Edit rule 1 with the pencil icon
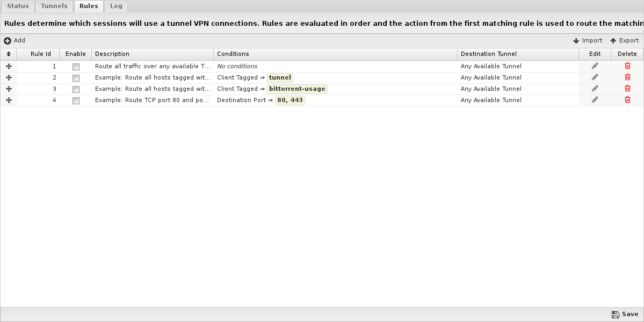 point(595,66)
